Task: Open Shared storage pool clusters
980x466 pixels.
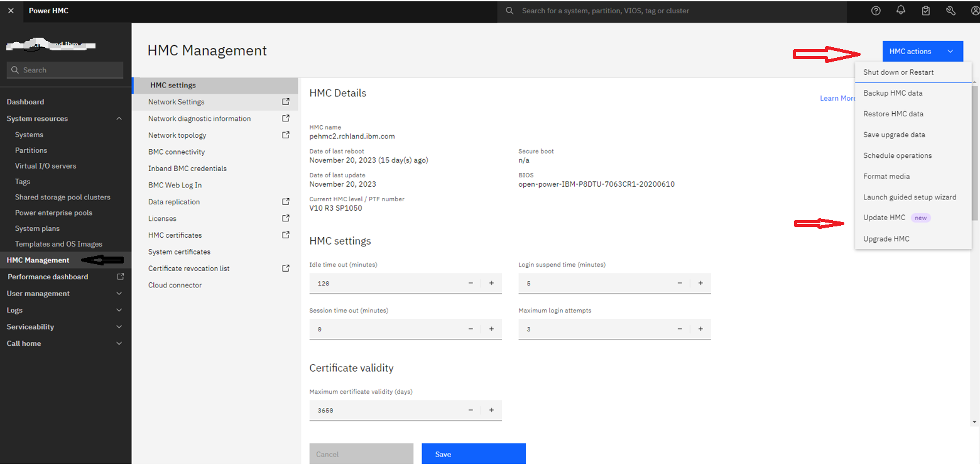Action: pyautogui.click(x=62, y=197)
